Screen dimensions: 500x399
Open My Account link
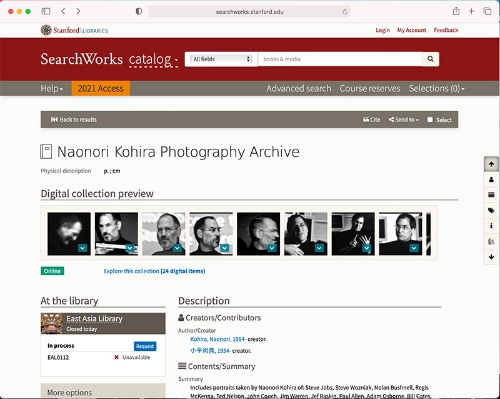[412, 30]
